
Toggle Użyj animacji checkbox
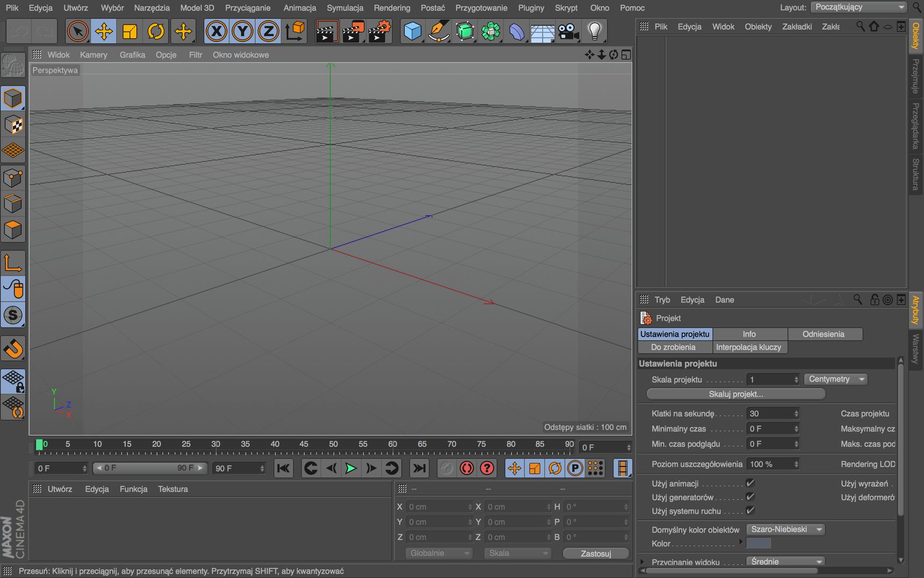750,483
